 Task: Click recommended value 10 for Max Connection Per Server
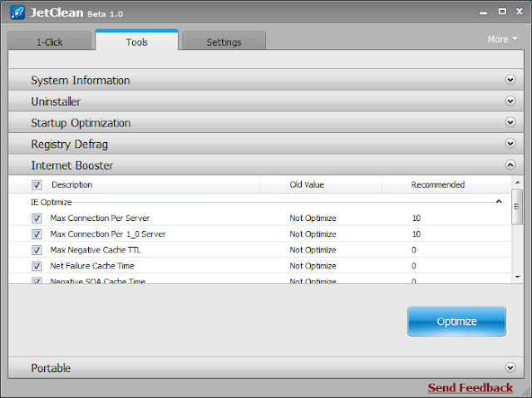[x=416, y=218]
